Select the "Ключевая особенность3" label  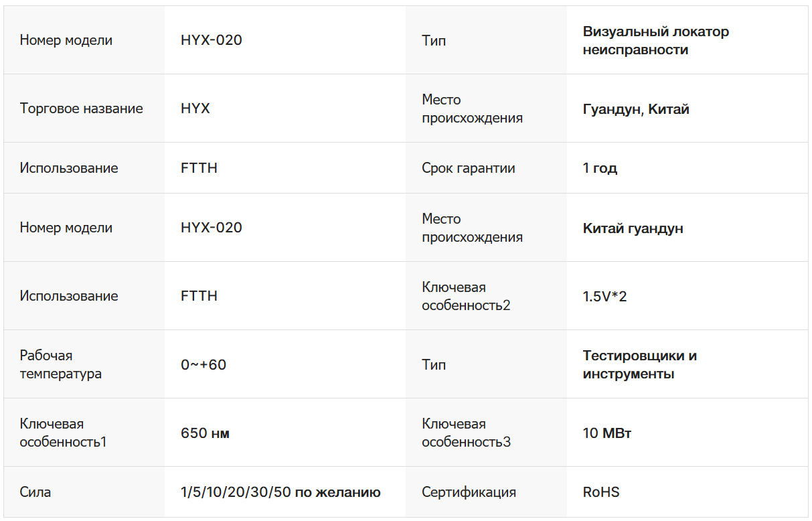point(466,433)
